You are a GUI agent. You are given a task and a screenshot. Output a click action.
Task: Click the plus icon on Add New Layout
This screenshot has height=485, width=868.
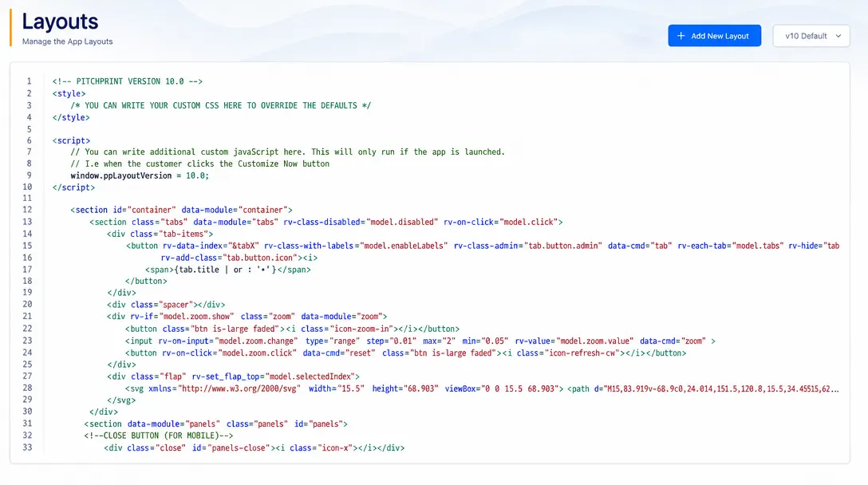[x=681, y=36]
